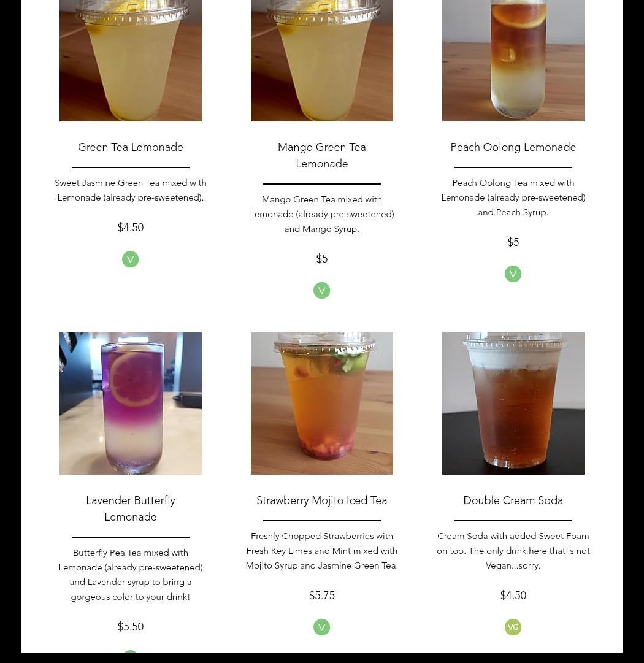Viewport: 644px width, 663px height.
Task: Open the Double Cream Soda photo
Action: coord(513,404)
